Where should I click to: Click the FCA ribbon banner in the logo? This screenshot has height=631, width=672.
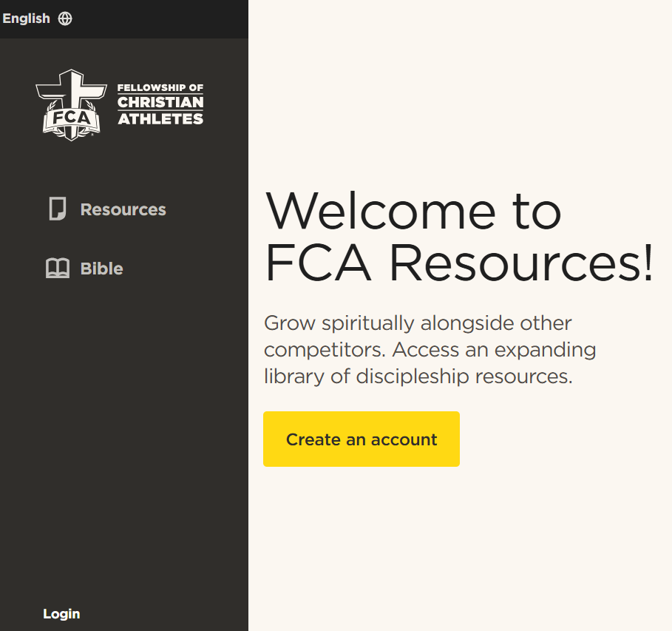point(71,119)
